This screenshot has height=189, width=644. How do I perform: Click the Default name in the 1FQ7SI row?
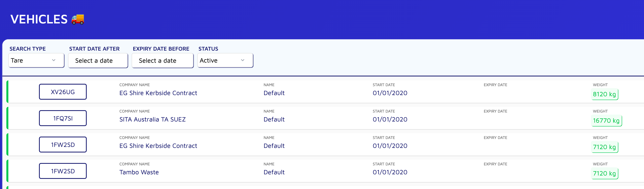pyautogui.click(x=274, y=120)
